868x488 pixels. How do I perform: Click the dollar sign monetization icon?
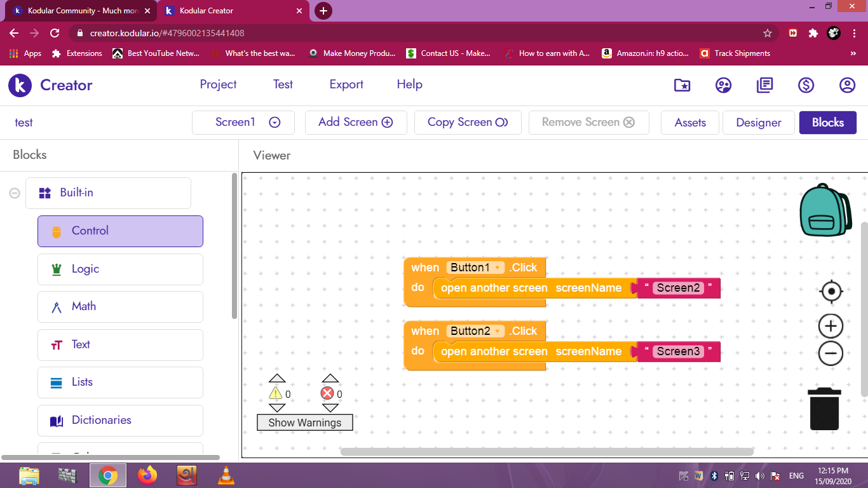[x=806, y=85]
